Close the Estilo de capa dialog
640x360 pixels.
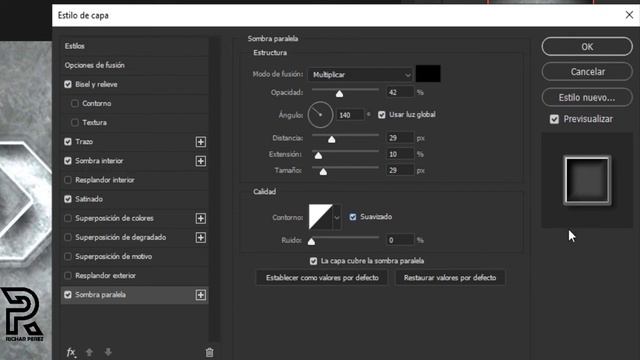[629, 15]
